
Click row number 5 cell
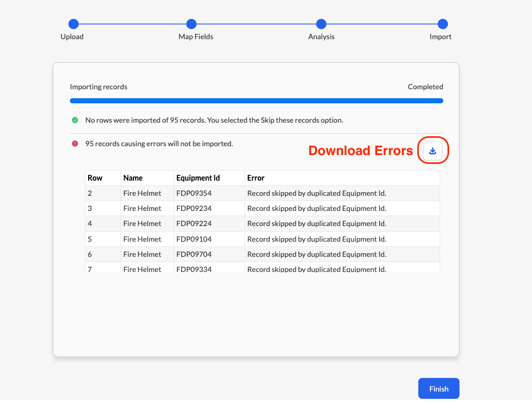click(103, 239)
